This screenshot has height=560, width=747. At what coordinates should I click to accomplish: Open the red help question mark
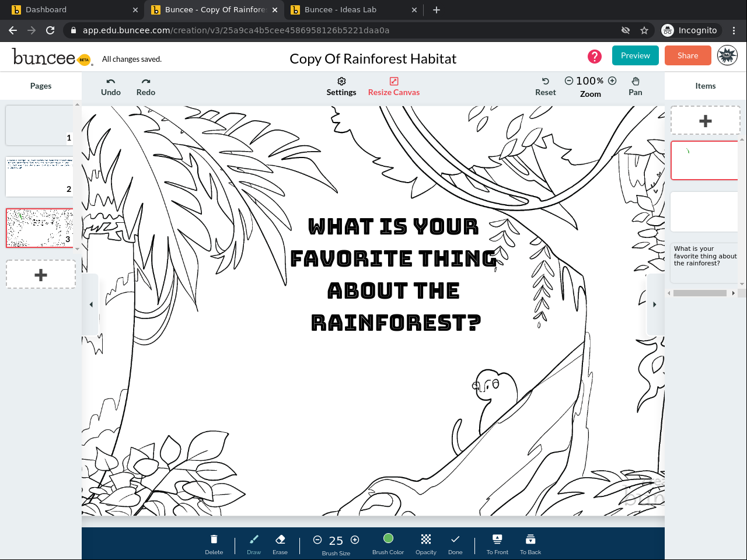595,56
